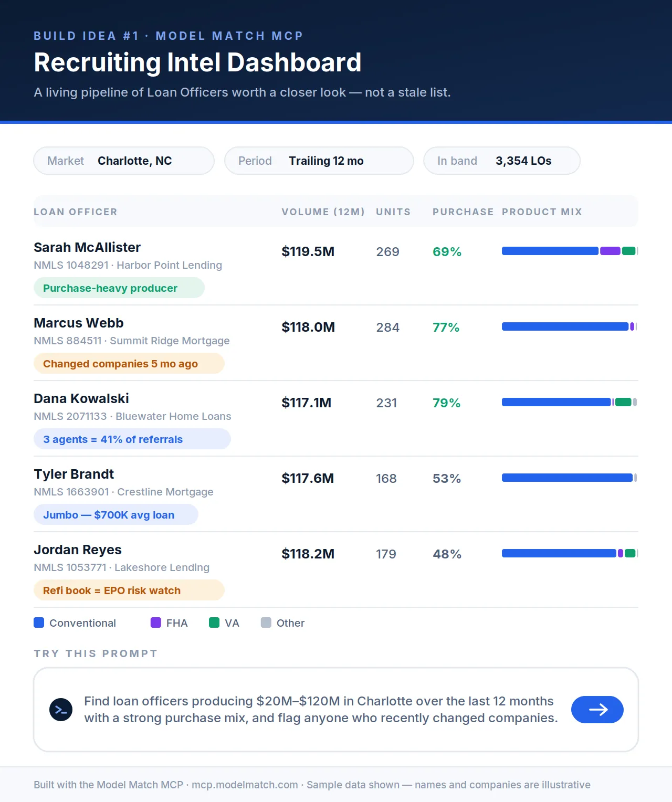The height and width of the screenshot is (802, 672).
Task: Click the $117.1M volume value
Action: (307, 403)
